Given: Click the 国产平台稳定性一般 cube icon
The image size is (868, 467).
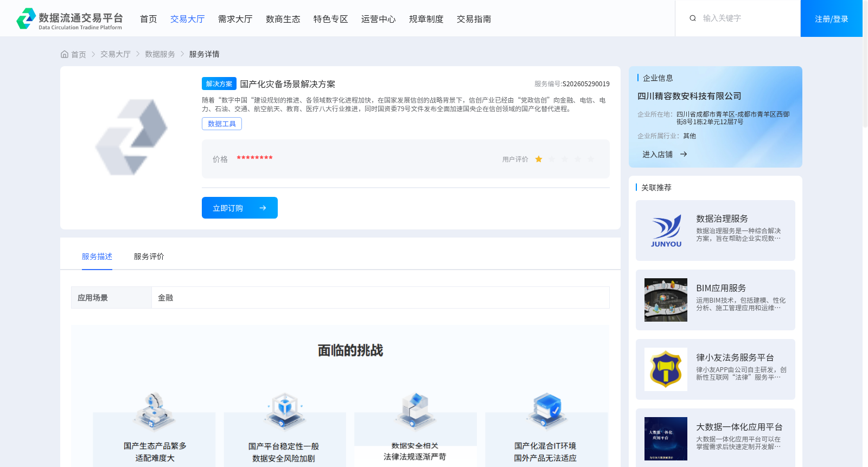Looking at the screenshot, I should pyautogui.click(x=285, y=411).
